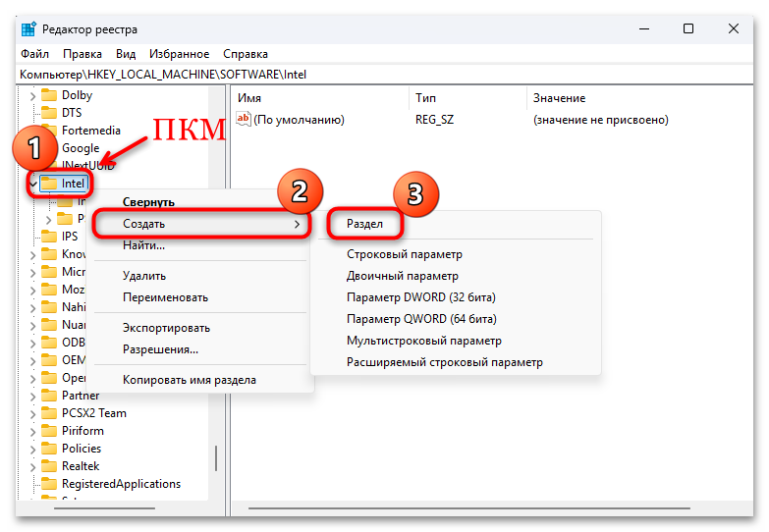
Task: Expand the Piriform tree node
Action: click(x=32, y=431)
